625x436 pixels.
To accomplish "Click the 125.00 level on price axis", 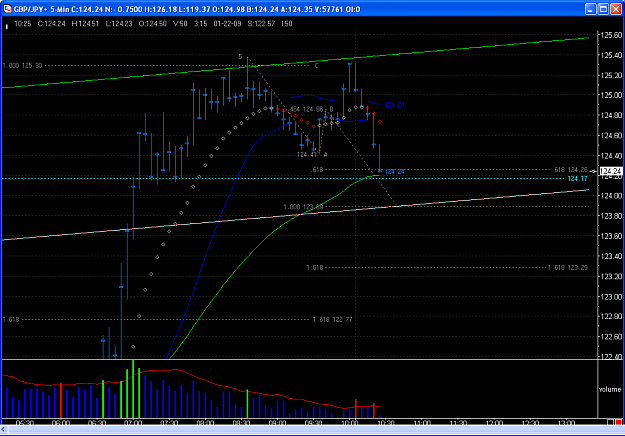I will [611, 95].
